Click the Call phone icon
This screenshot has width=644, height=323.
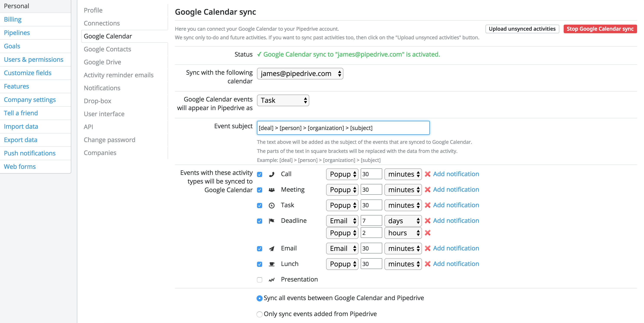coord(271,174)
